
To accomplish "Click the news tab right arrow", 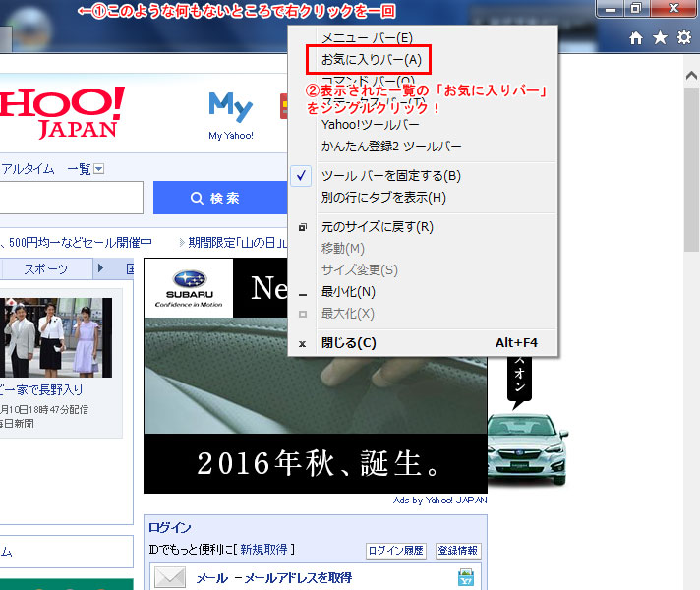I will pos(99,269).
